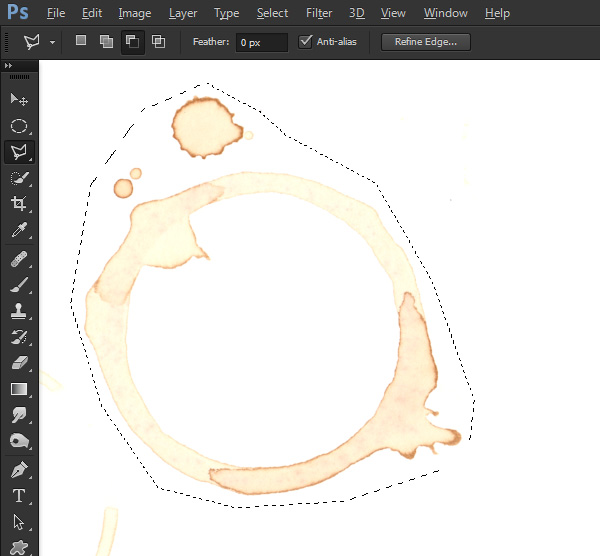Toggle the Anti-alias checkbox
Image resolution: width=600 pixels, height=556 pixels.
point(305,41)
